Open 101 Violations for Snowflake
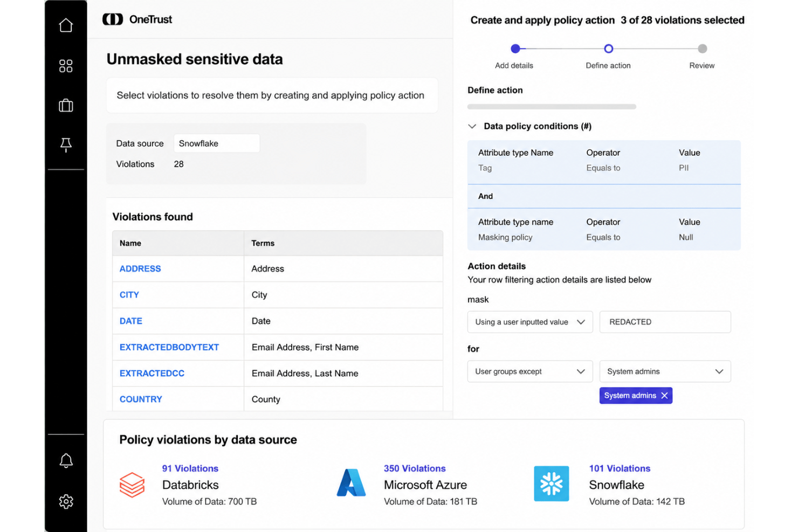 [x=620, y=468]
